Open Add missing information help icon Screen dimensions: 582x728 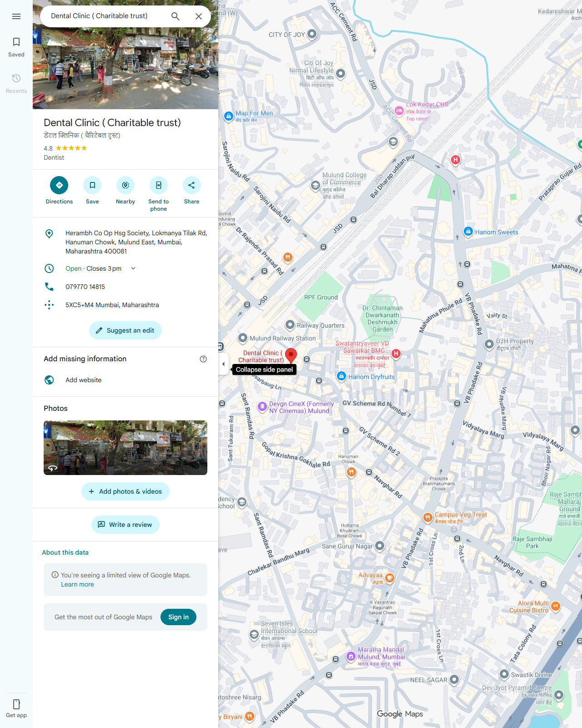[203, 359]
